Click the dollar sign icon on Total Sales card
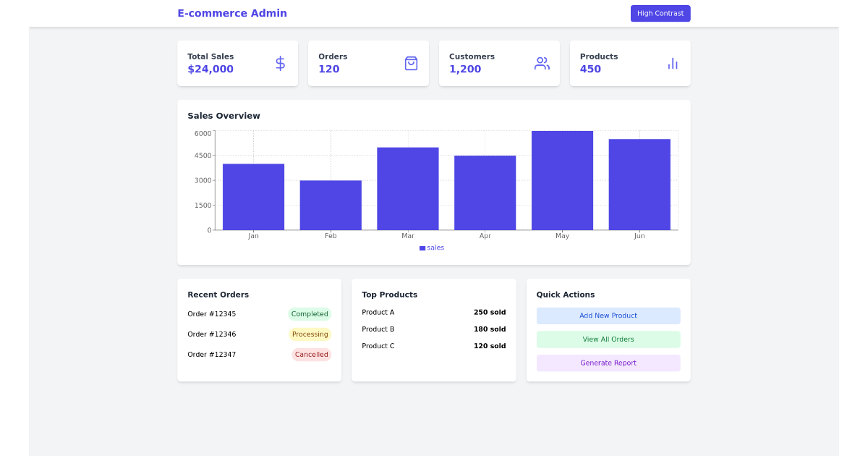Image resolution: width=868 pixels, height=456 pixels. [280, 63]
